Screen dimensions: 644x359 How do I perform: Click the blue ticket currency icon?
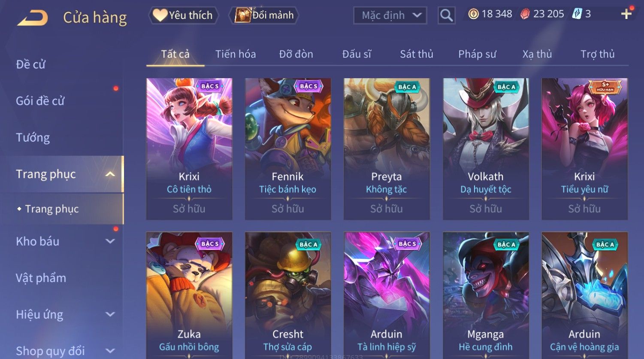pos(577,14)
